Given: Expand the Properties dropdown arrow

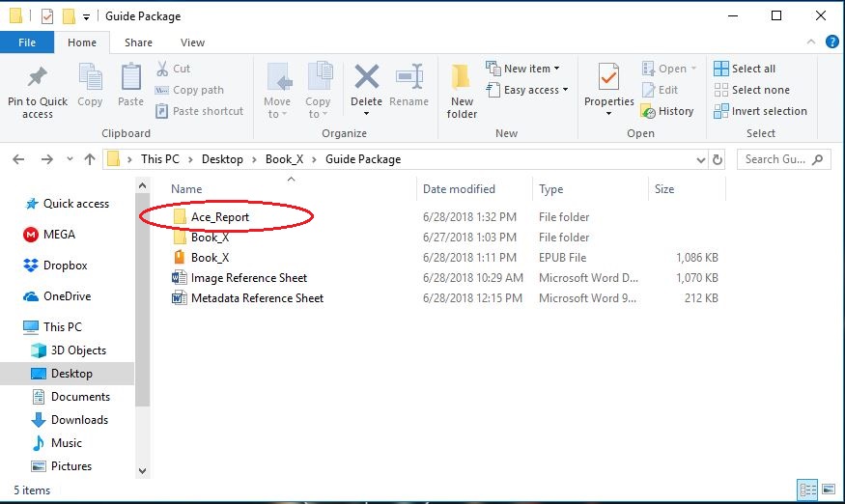Looking at the screenshot, I should pyautogui.click(x=609, y=114).
